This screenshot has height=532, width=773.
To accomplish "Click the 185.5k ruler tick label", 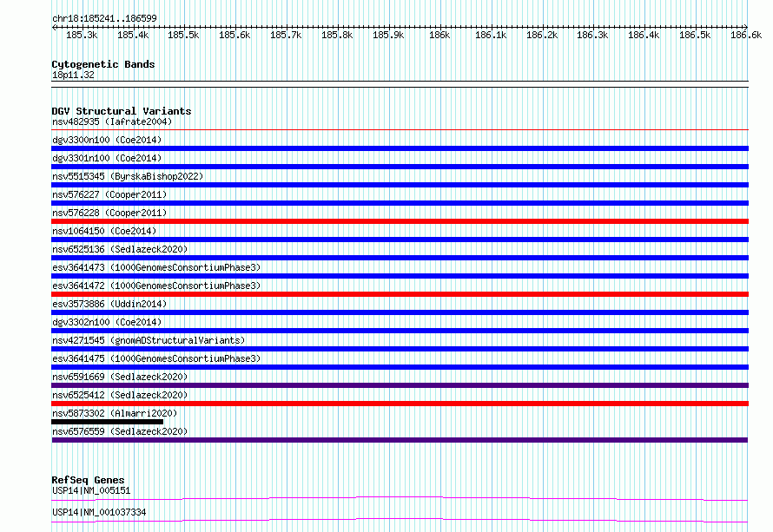I will (183, 35).
